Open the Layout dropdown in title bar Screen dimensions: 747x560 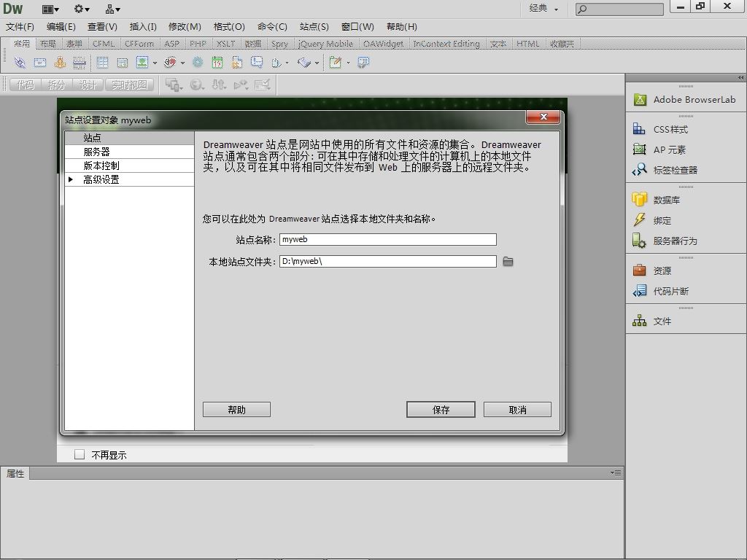coord(50,9)
